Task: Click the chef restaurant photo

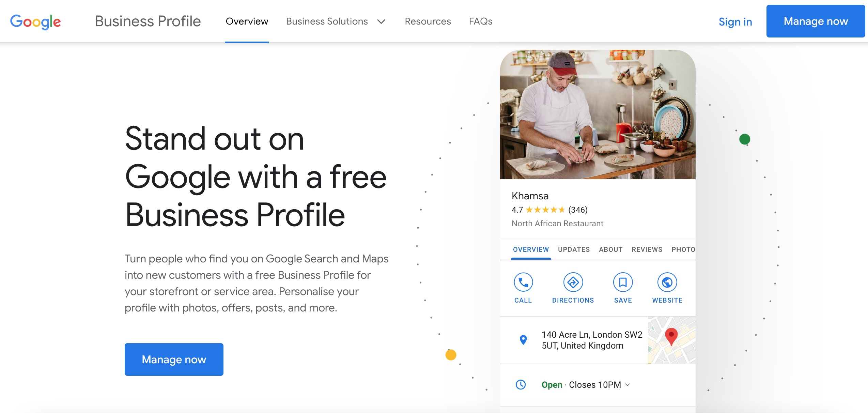Action: coord(598,114)
